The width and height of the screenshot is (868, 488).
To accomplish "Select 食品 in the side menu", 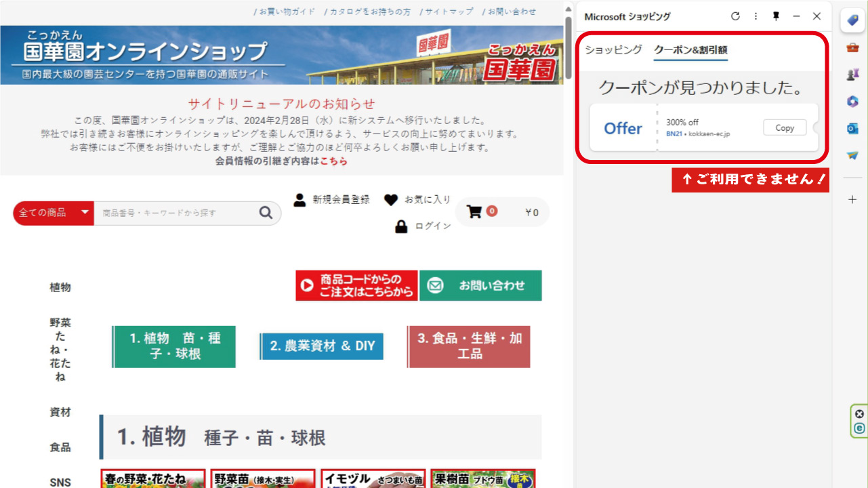I will tap(60, 447).
